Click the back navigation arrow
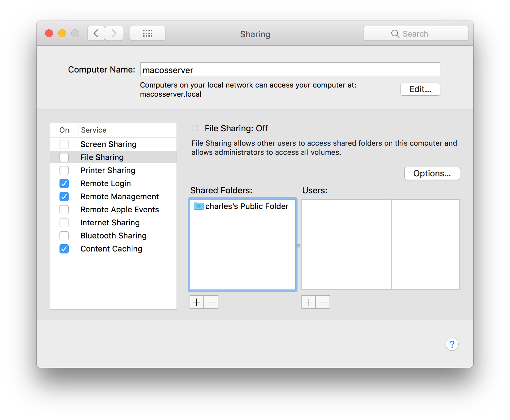This screenshot has height=420, width=510. tap(96, 33)
